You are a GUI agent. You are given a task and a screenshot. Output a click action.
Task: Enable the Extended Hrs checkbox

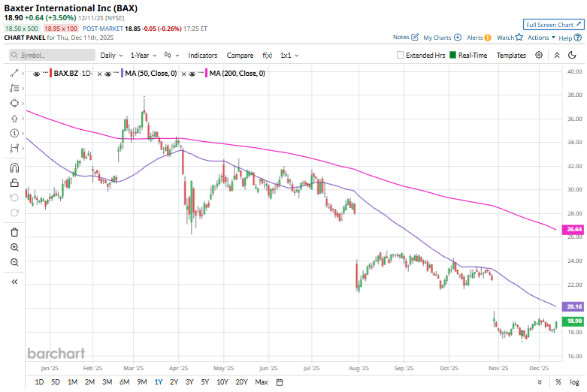point(401,55)
